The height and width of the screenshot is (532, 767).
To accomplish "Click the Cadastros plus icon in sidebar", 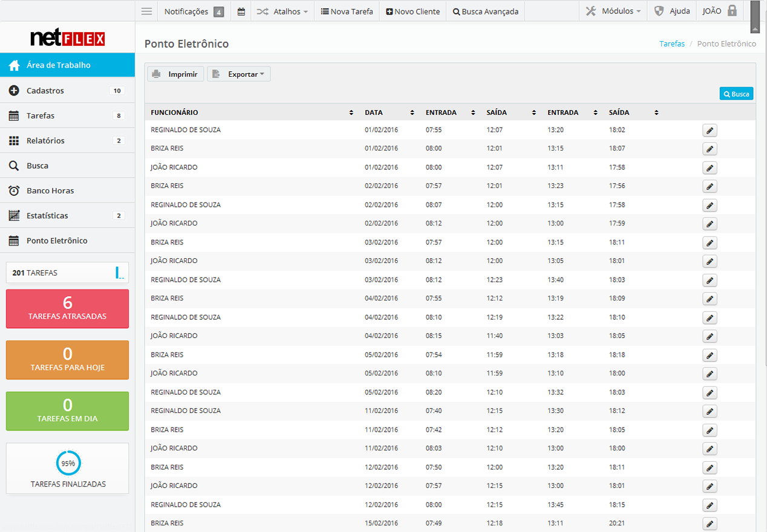I will pos(14,91).
